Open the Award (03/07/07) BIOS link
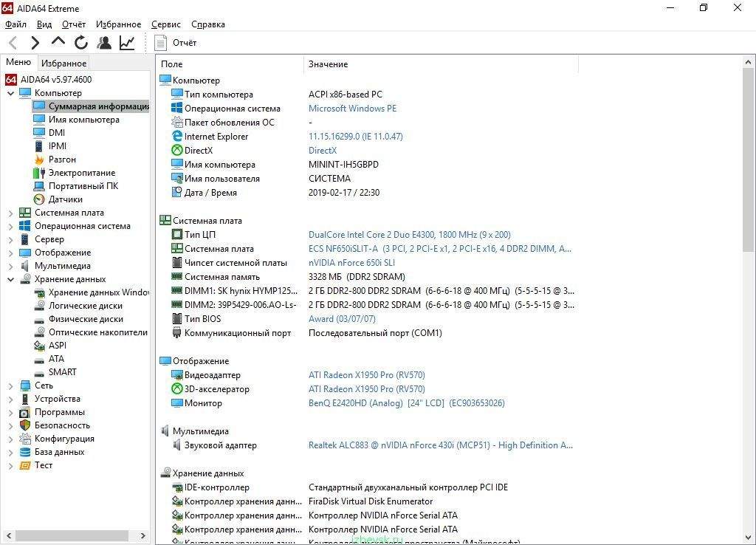 pyautogui.click(x=342, y=319)
